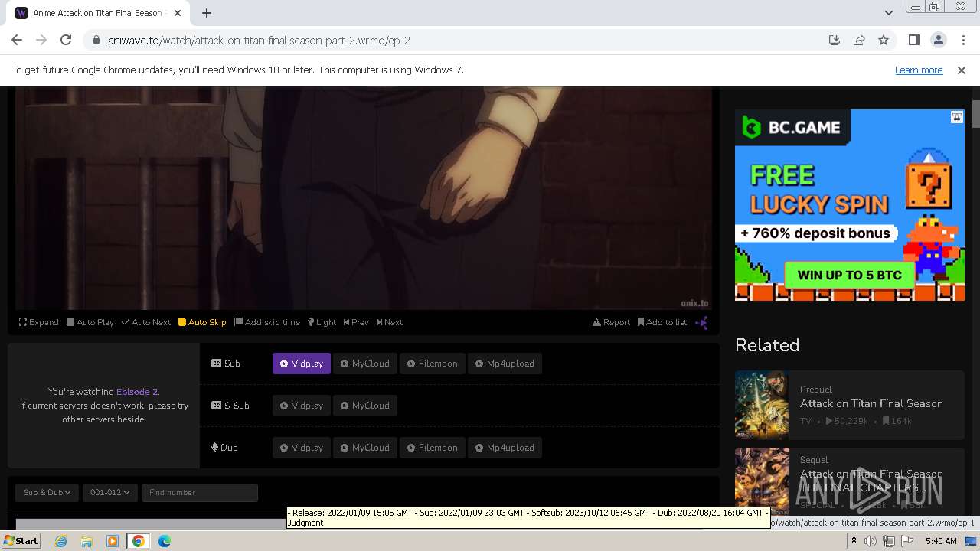Add to list using bookmark icon
This screenshot has width=980, height=551.
(662, 322)
